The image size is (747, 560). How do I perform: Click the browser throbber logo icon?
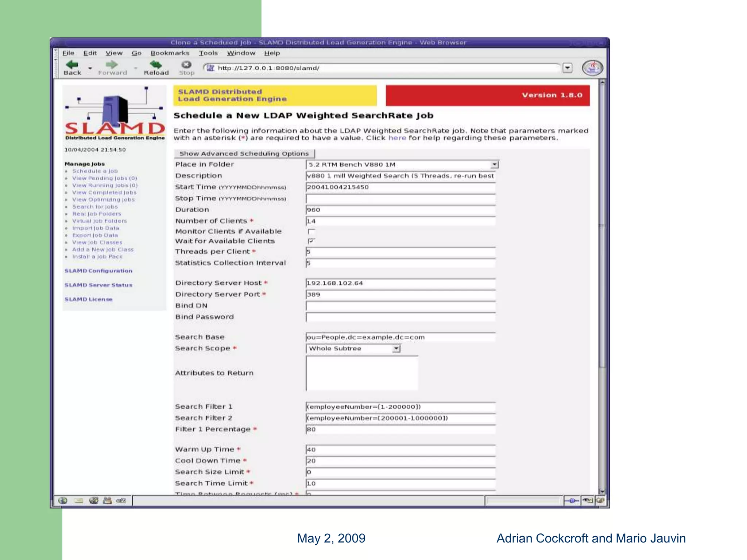coord(592,68)
